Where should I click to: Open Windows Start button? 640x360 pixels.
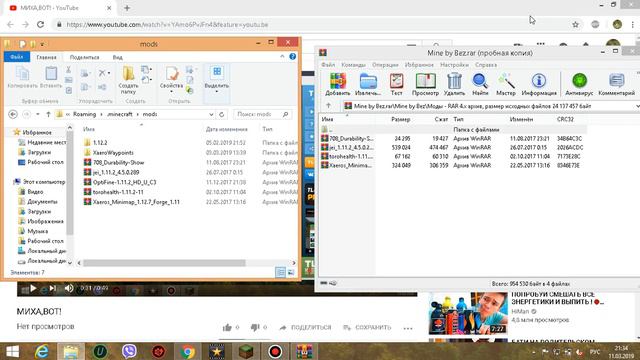point(12,351)
